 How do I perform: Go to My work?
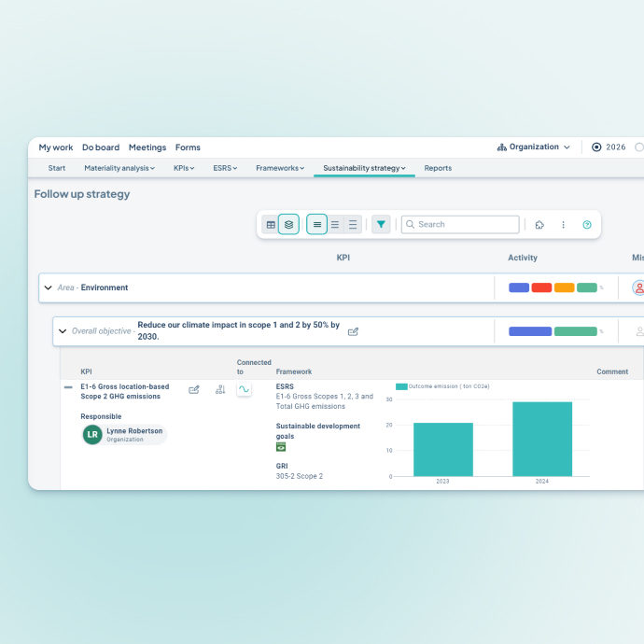[x=56, y=147]
